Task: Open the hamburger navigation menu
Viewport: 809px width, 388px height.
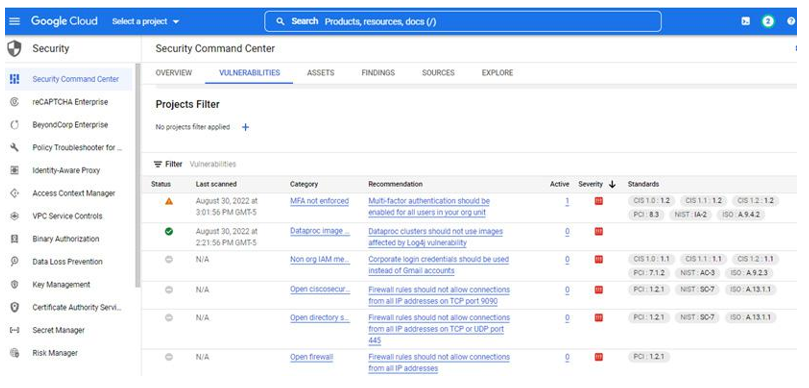Action: 14,21
